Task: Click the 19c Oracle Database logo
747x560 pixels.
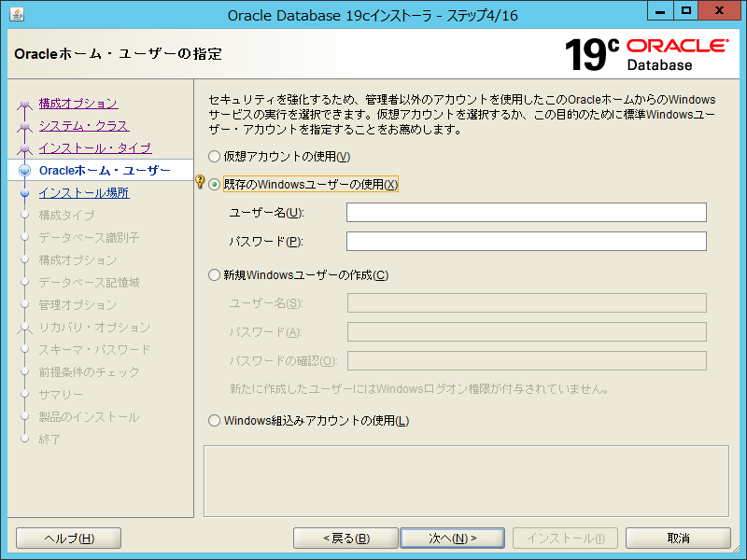Action: (x=646, y=55)
